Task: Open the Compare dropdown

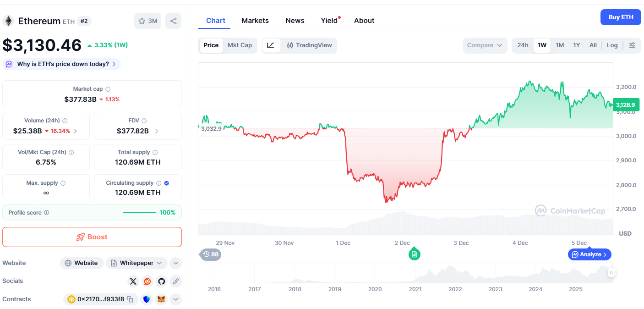Action: pyautogui.click(x=485, y=45)
